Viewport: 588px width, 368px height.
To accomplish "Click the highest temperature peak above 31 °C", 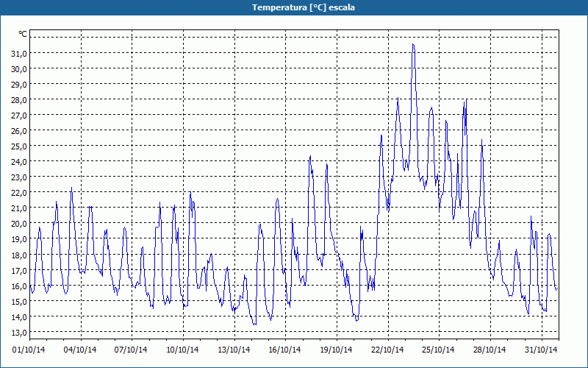I will (413, 44).
